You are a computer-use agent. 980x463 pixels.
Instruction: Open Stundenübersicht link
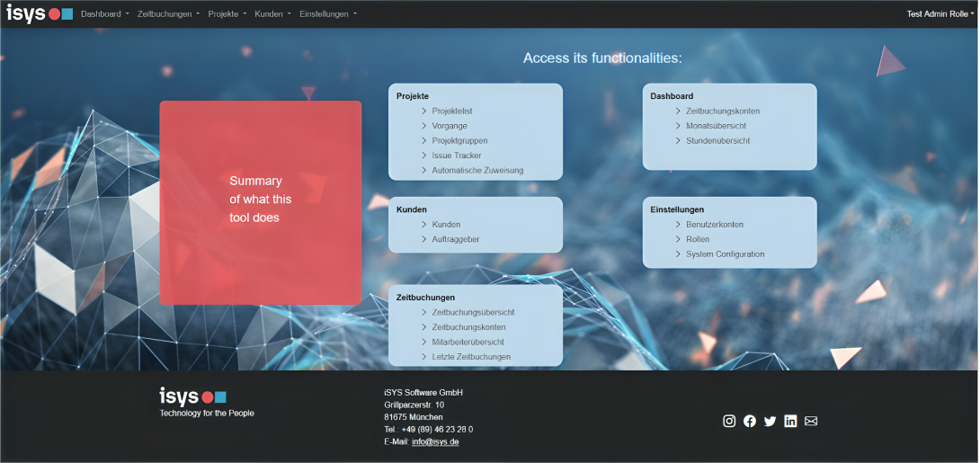(x=718, y=141)
